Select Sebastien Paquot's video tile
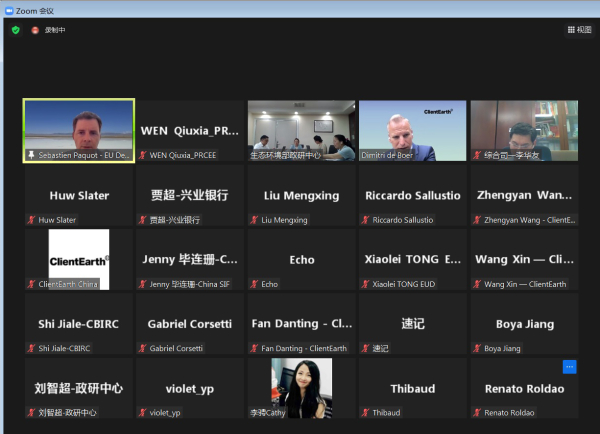The width and height of the screenshot is (600, 434). (x=79, y=131)
